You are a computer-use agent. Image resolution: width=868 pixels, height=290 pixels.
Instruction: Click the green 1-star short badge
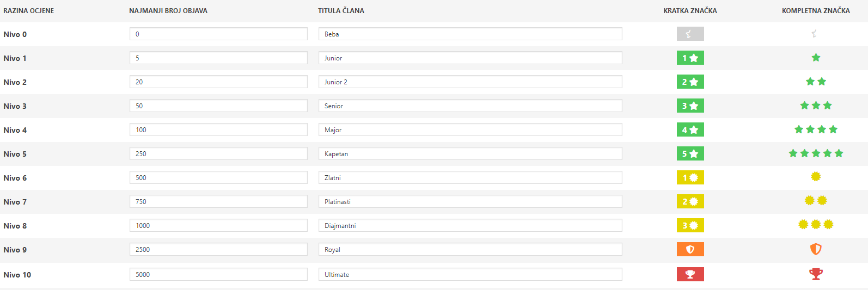point(690,58)
